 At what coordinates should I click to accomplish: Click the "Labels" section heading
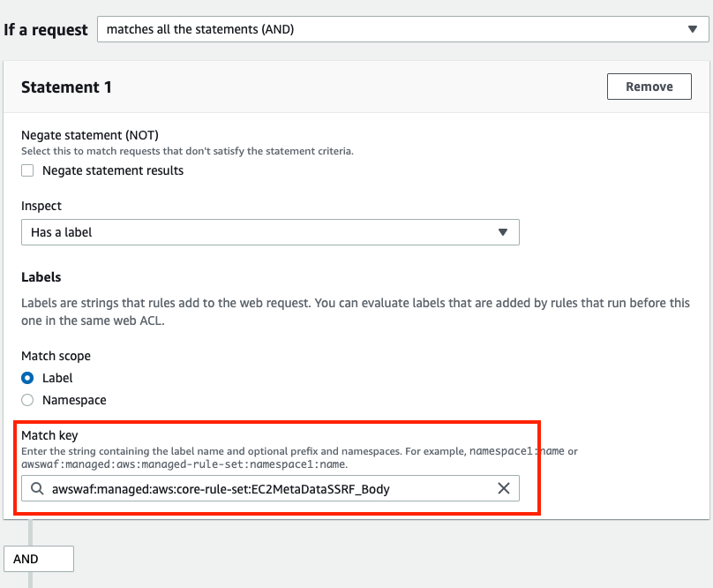tap(41, 276)
